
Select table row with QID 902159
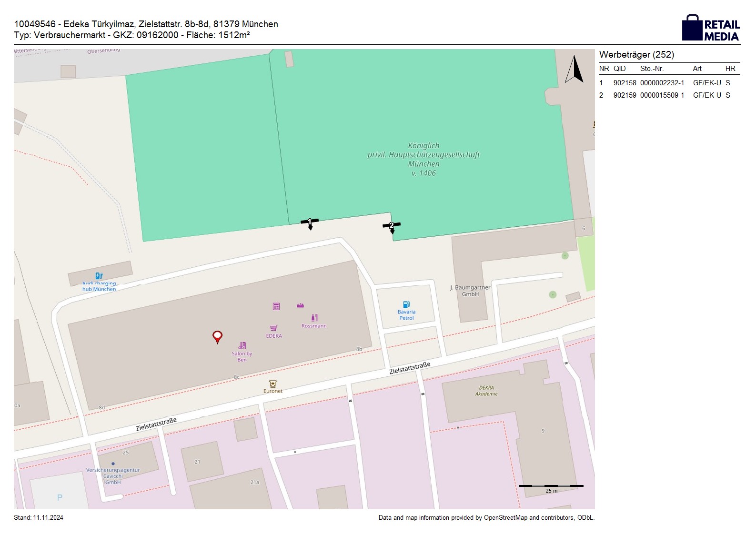[x=669, y=95]
